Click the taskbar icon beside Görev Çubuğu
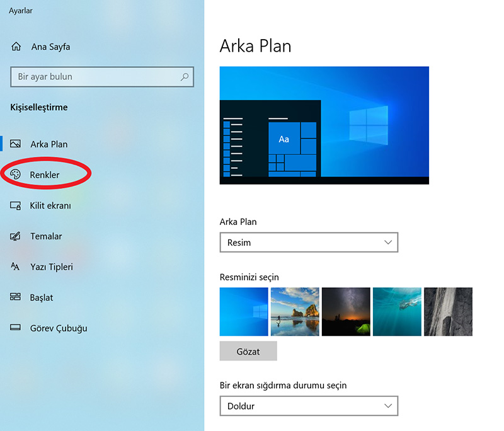Screen dimensions: 504x431 click(x=15, y=328)
